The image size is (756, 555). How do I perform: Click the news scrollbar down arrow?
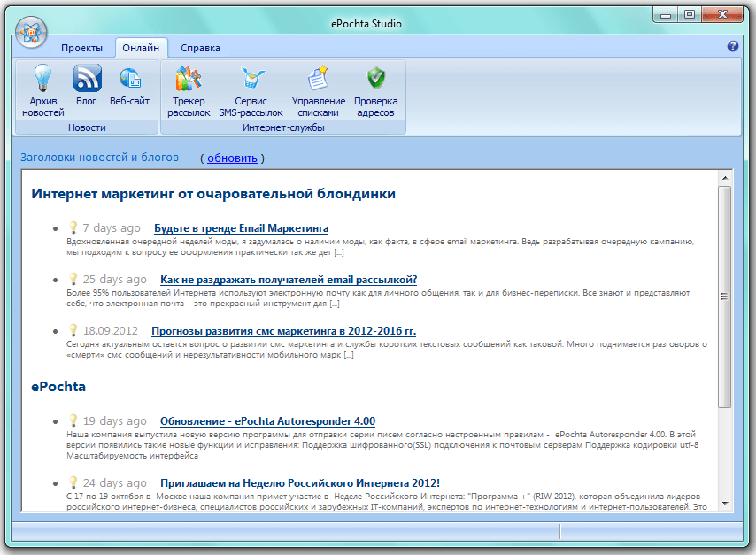[725, 504]
